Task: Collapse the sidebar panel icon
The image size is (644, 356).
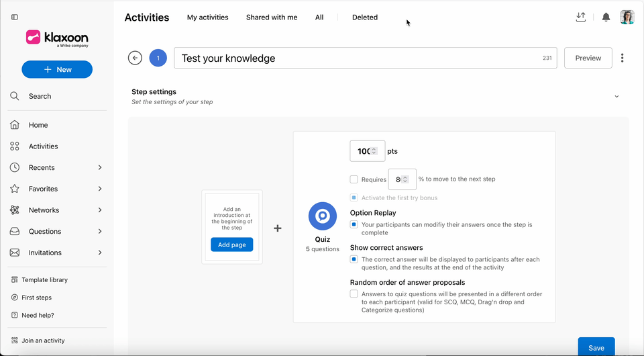Action: click(15, 17)
